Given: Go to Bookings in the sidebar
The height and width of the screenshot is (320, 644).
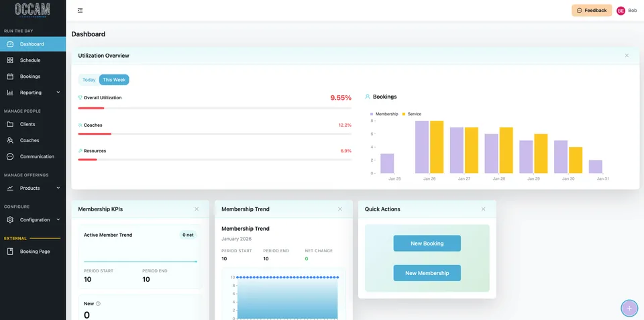Looking at the screenshot, I should click(x=33, y=76).
